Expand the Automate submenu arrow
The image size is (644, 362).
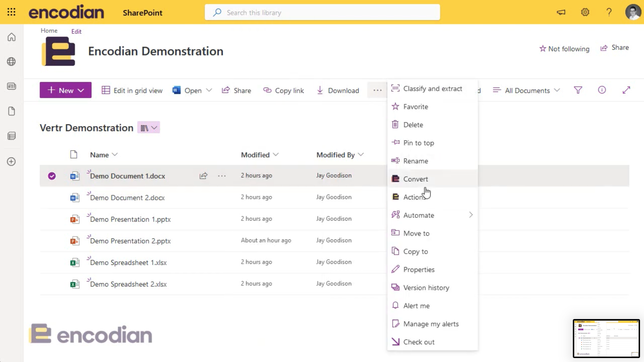pyautogui.click(x=471, y=215)
